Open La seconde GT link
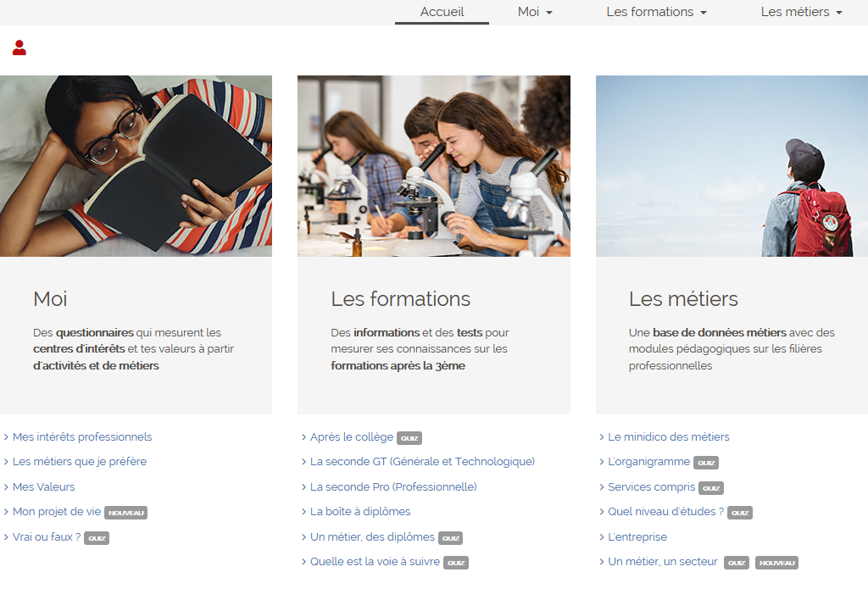Screen dimensions: 868x600 pos(422,461)
